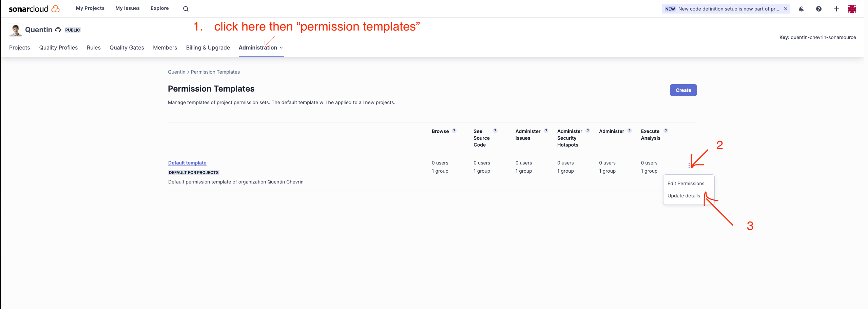Switch to the Quality Gates tab

point(126,47)
